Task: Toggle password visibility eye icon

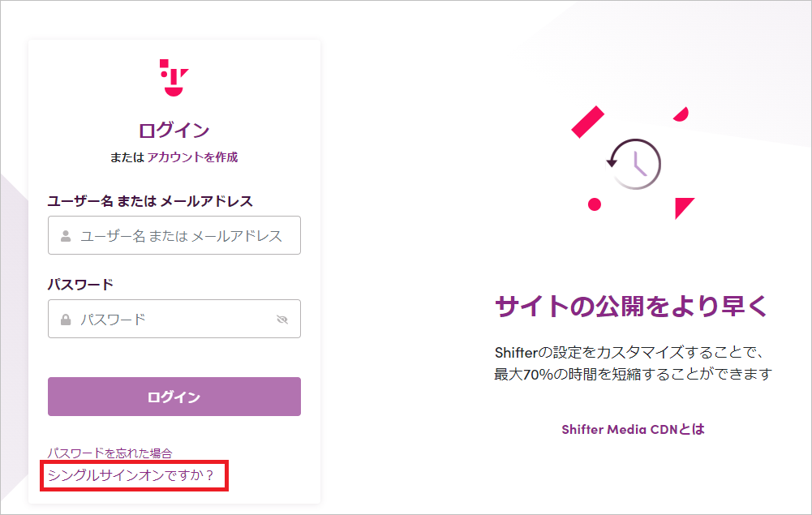Action: (282, 320)
